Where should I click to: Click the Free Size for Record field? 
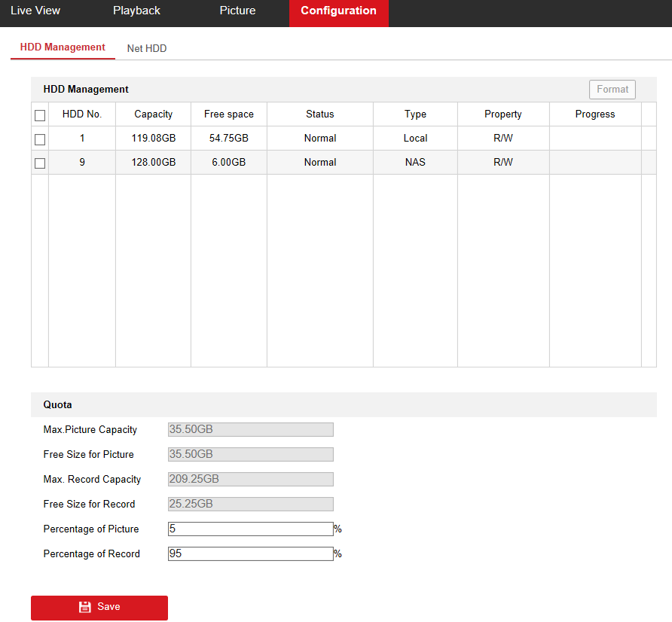click(250, 505)
